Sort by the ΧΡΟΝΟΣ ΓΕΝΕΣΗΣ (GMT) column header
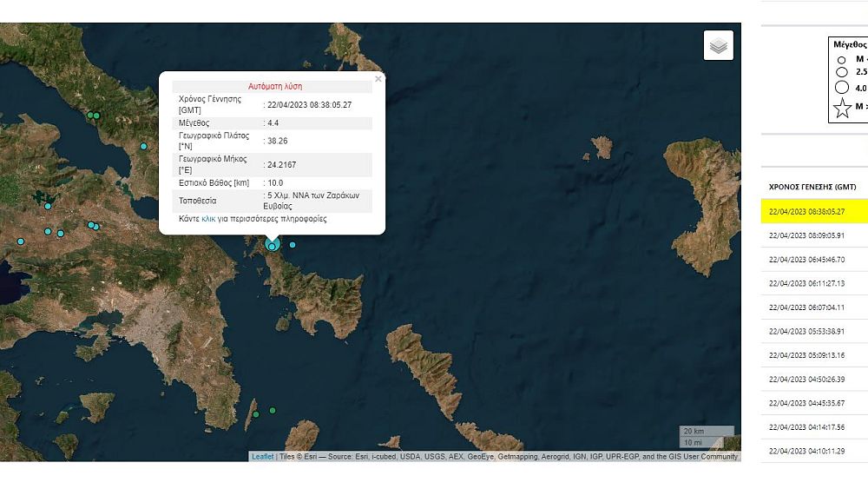 (812, 187)
